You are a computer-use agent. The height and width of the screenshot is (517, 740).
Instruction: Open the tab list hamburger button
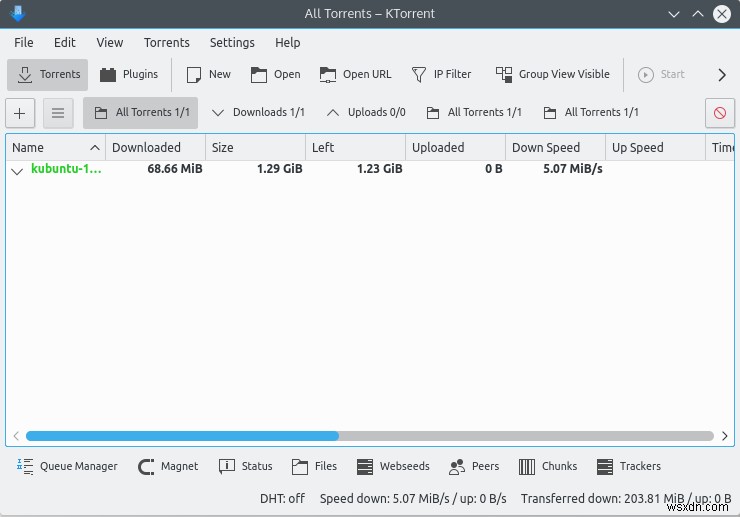click(x=58, y=113)
